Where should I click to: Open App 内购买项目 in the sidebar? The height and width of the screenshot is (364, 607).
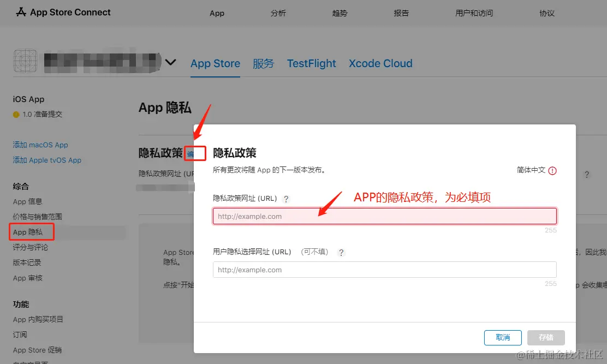point(38,319)
